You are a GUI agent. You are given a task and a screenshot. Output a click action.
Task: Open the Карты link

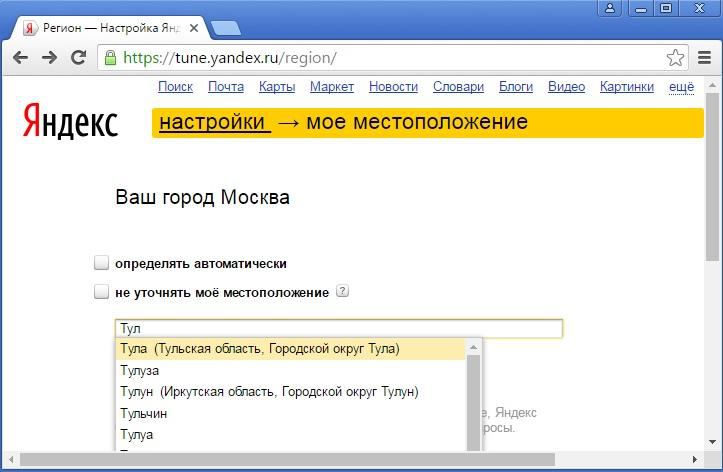[x=277, y=87]
